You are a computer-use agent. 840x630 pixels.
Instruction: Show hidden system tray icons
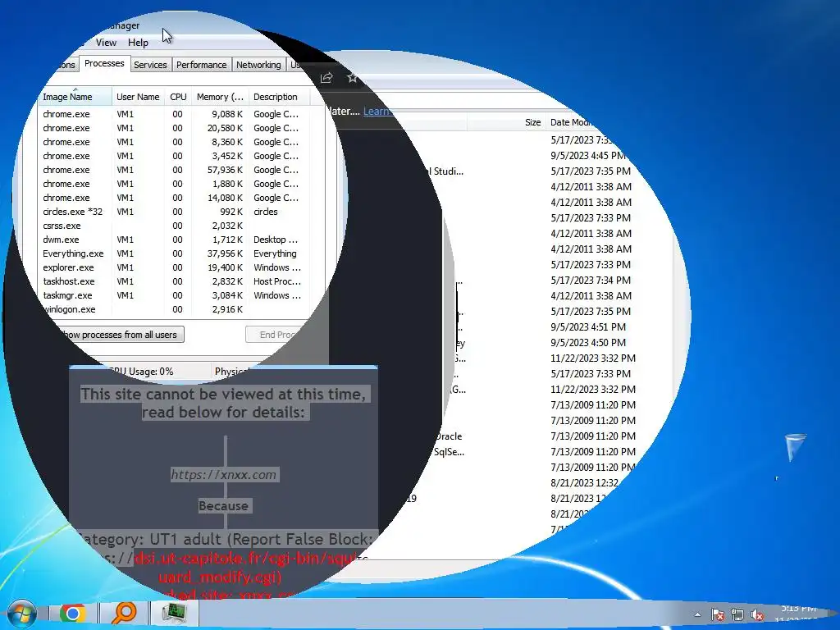697,615
